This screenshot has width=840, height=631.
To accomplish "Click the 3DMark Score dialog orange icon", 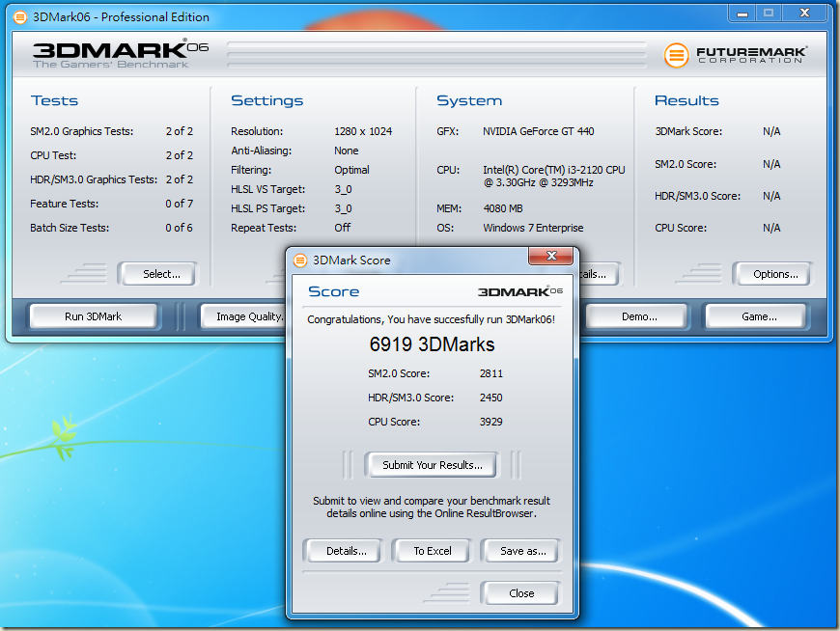I will click(x=300, y=261).
